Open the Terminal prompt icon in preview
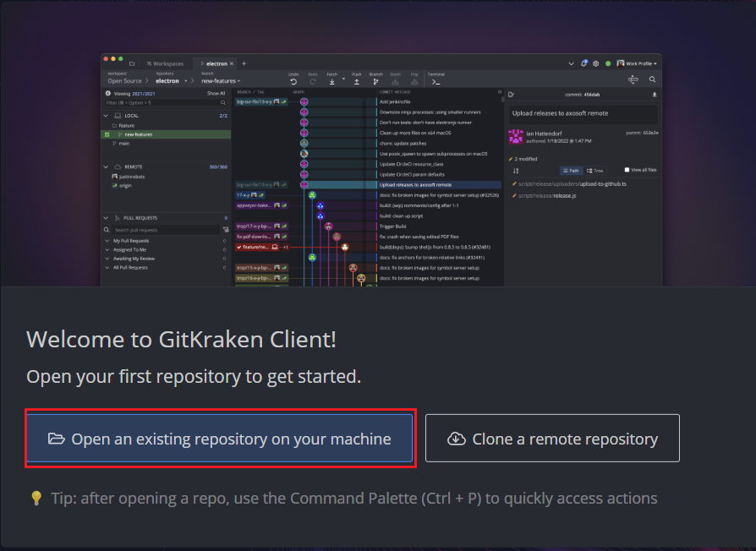Image resolution: width=756 pixels, height=551 pixels. click(x=436, y=82)
